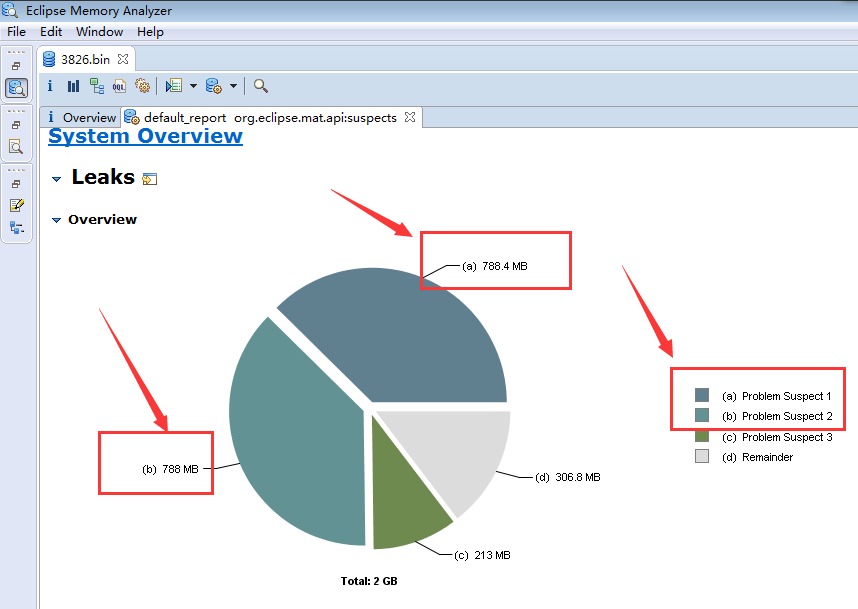Collapse the Leaks section triangle

(x=56, y=179)
